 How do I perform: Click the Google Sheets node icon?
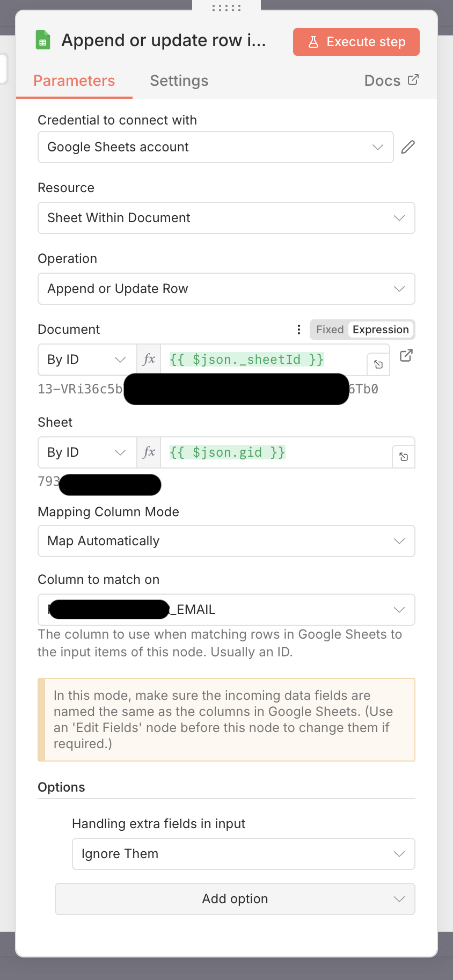pos(43,40)
